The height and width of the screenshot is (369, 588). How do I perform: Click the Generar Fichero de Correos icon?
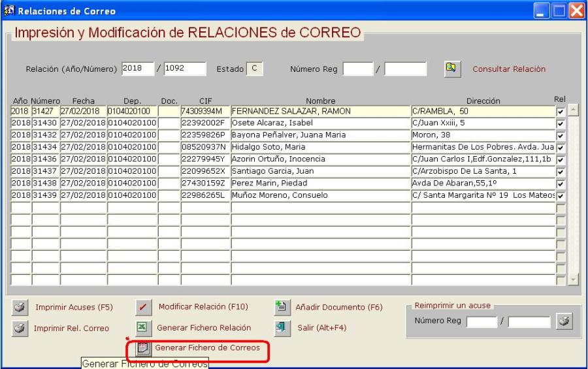coord(143,349)
